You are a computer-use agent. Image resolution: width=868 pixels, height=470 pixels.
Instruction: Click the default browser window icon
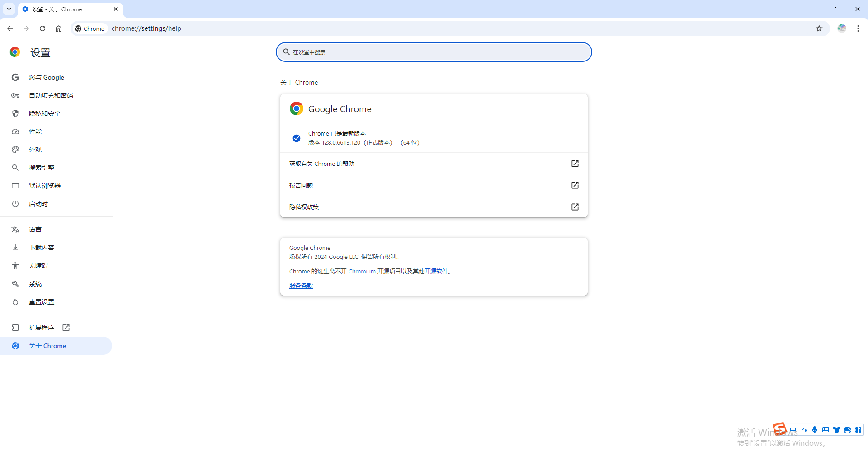click(x=15, y=186)
